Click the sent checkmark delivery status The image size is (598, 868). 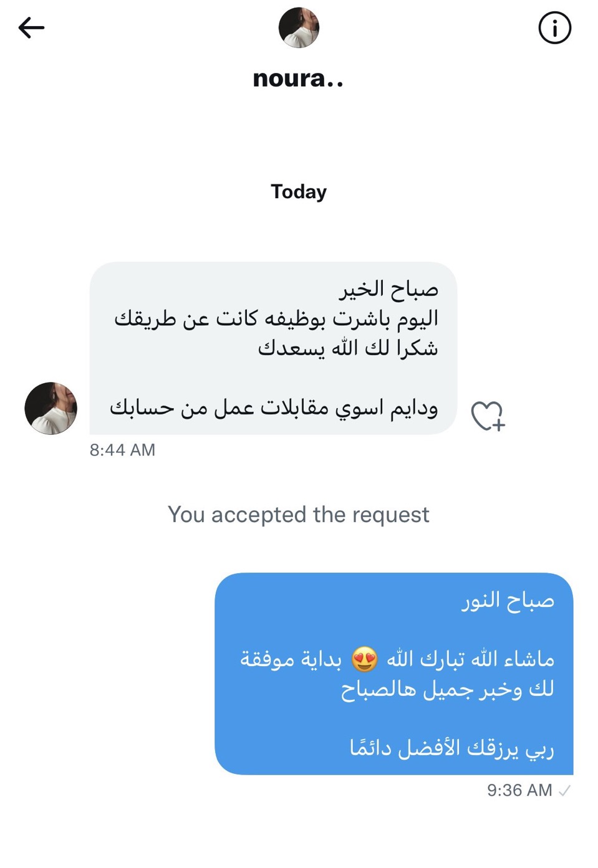pos(565,791)
